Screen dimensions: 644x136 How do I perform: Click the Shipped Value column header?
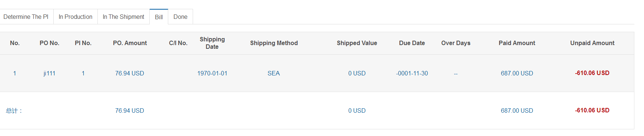click(x=357, y=43)
